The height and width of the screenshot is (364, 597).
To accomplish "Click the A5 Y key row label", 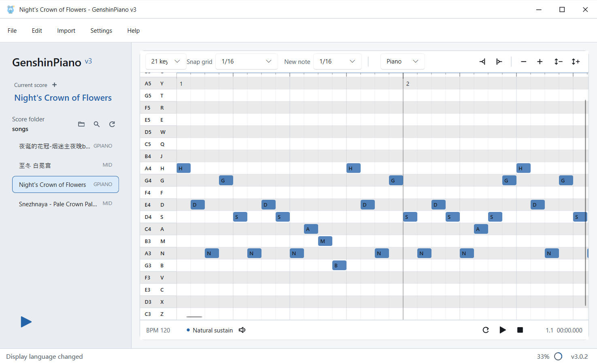I will point(158,83).
